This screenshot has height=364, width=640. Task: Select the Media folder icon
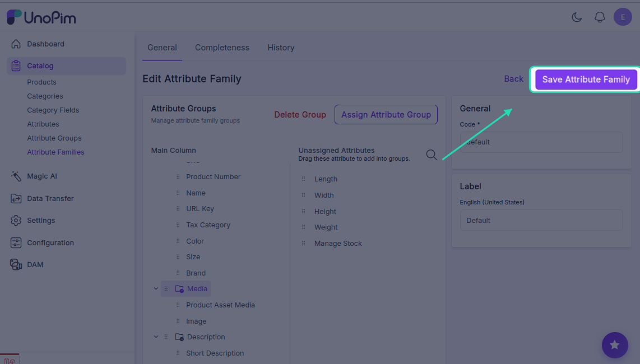coord(179,288)
